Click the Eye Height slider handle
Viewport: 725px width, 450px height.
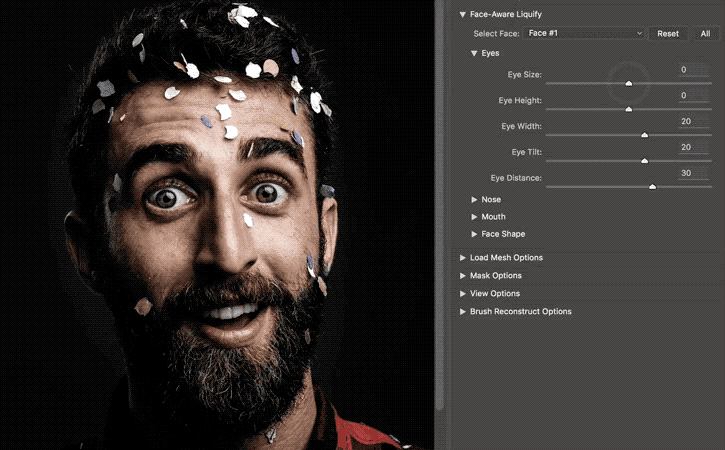coord(629,109)
